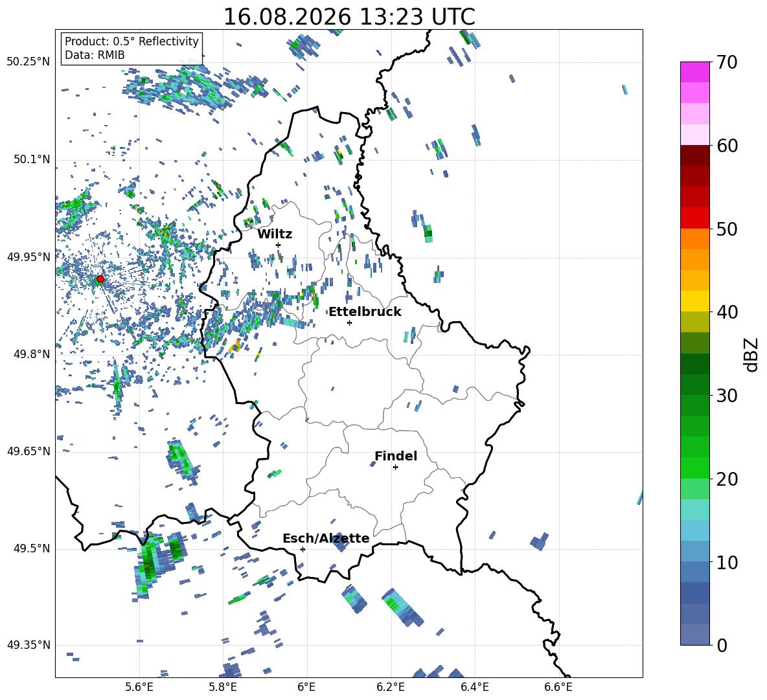This screenshot has width=767, height=700.
Task: Select the Ettelbruck city label
Action: pyautogui.click(x=365, y=312)
